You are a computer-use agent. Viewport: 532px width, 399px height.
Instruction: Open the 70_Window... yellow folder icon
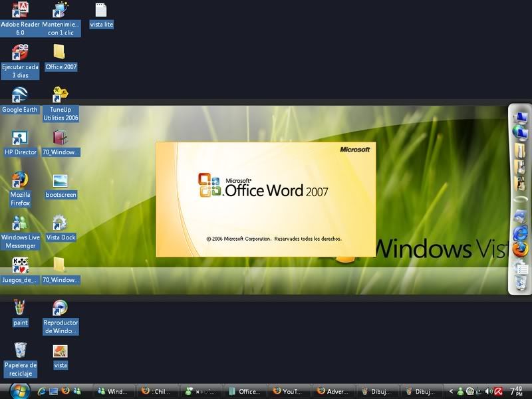61,271
